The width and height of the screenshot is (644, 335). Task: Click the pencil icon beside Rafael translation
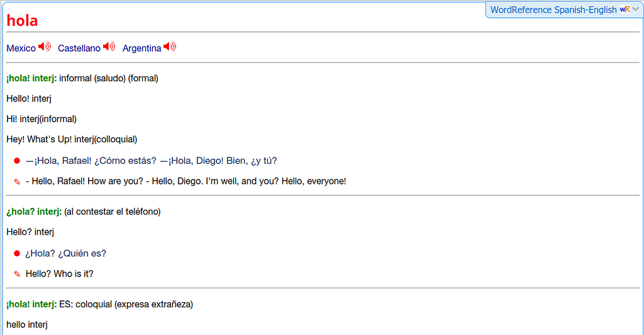pyautogui.click(x=17, y=181)
